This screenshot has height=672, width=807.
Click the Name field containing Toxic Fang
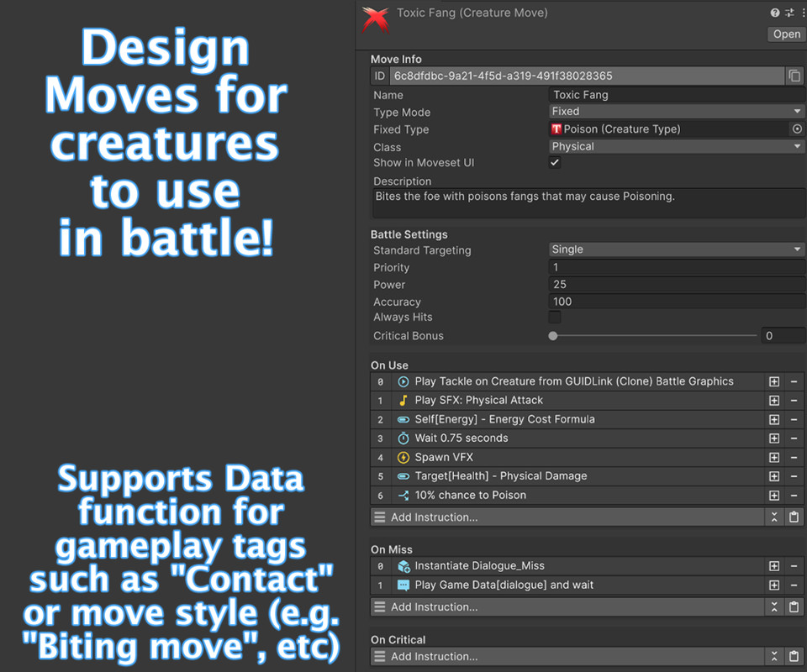[676, 95]
